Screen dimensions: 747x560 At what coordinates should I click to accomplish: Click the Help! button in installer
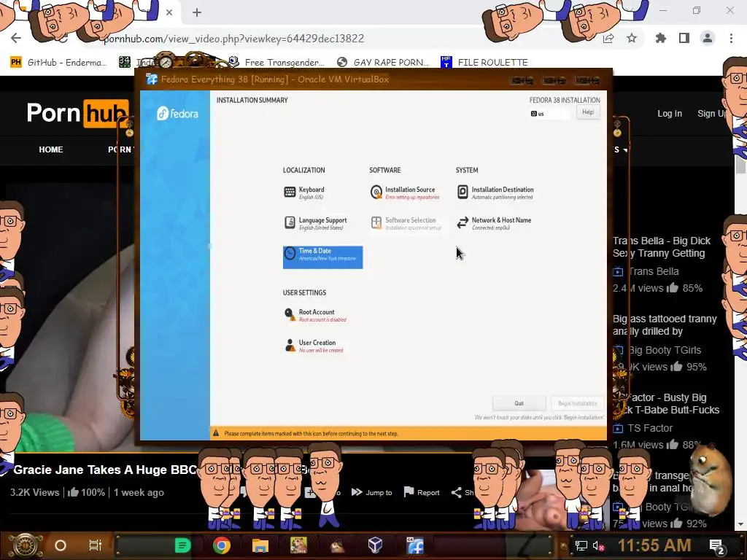[588, 112]
